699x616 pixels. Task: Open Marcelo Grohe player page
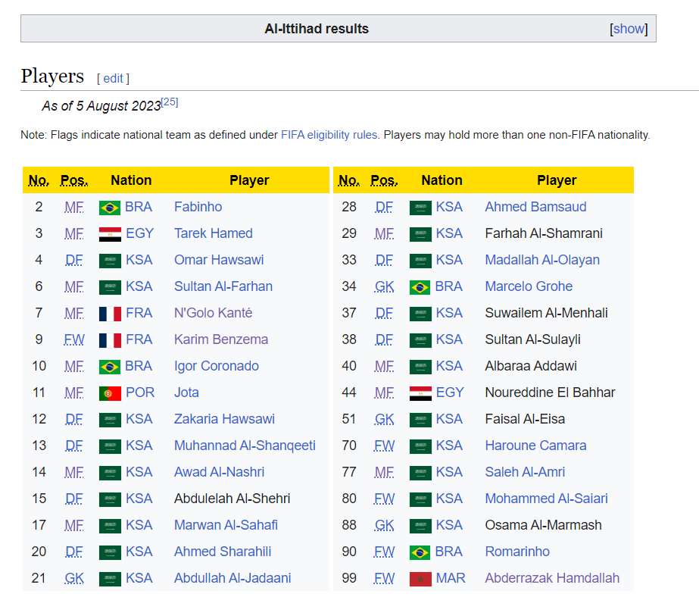tap(529, 286)
